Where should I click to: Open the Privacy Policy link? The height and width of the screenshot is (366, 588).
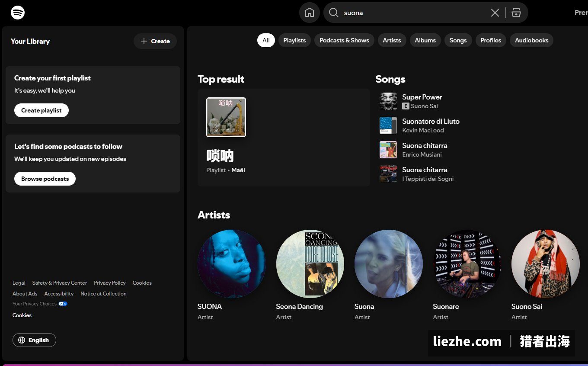[110, 283]
